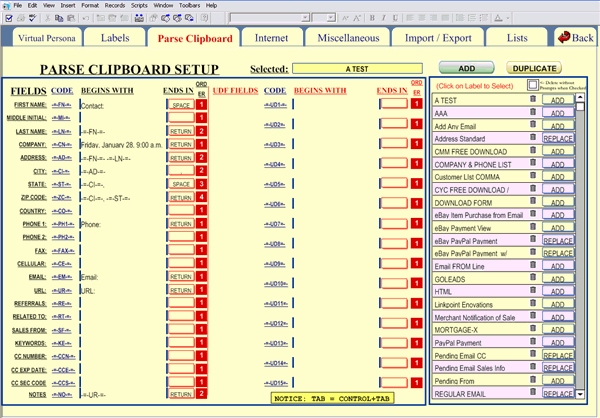Click trash icon beside PayPal Payment
The width and height of the screenshot is (600, 418).
click(x=533, y=341)
